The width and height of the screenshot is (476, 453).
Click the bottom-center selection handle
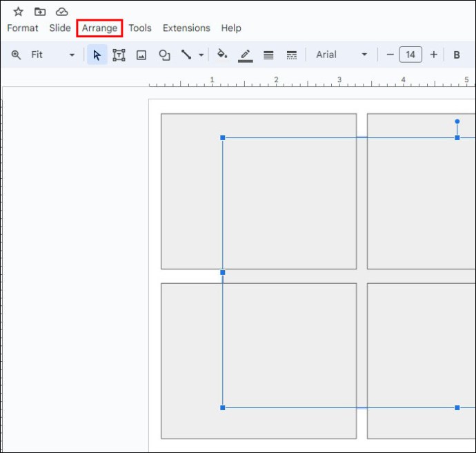click(457, 407)
